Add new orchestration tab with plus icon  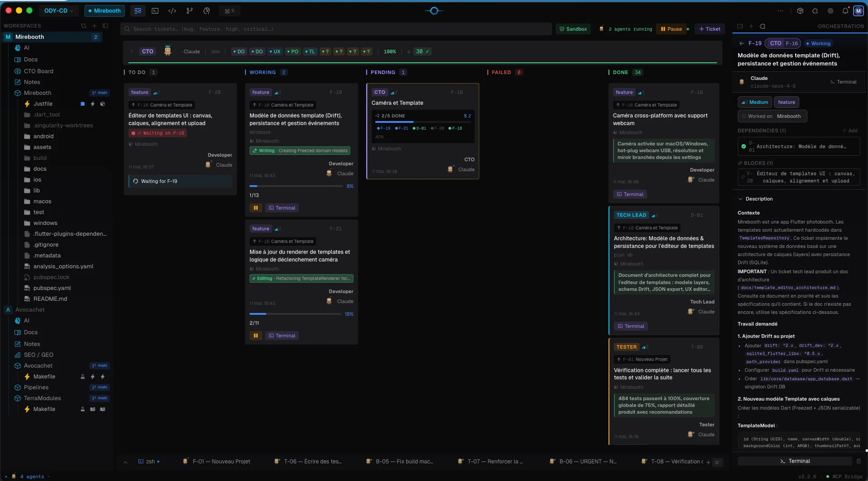pos(751,26)
